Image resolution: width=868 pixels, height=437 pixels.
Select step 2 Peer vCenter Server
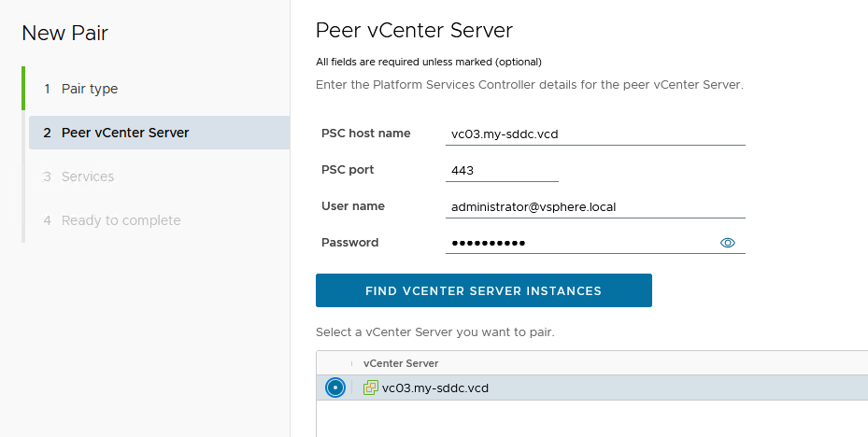pos(125,133)
